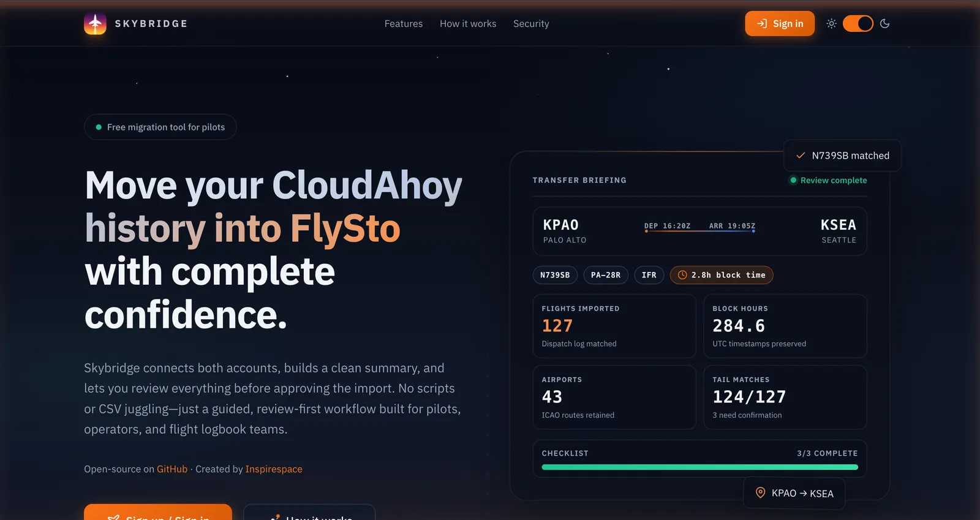
Task: Open the Features nav item
Action: pos(404,23)
